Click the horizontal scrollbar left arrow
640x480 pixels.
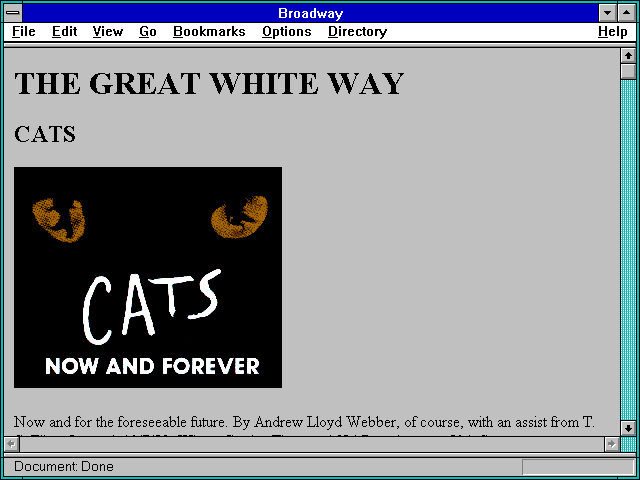tap(12, 444)
